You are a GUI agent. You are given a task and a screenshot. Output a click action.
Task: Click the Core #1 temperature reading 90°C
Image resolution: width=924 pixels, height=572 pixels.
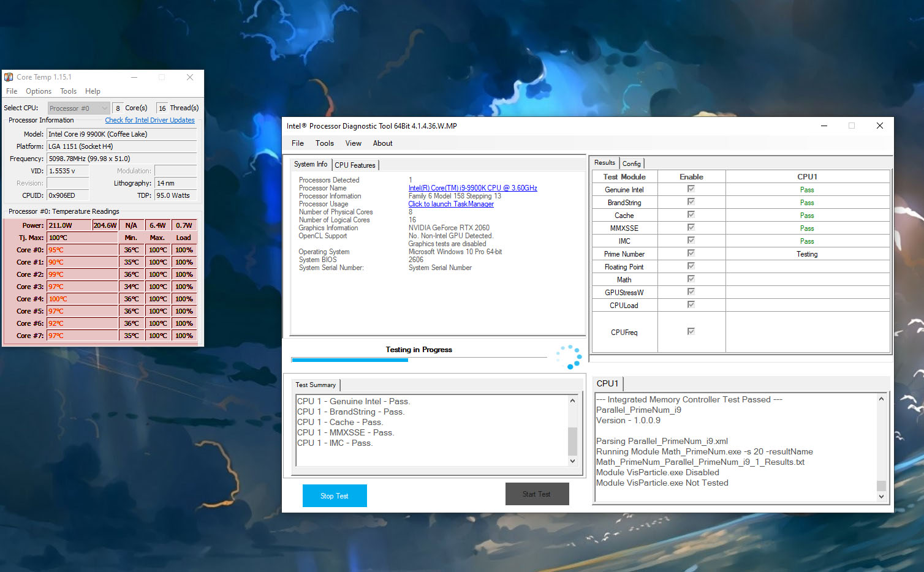[x=82, y=262]
